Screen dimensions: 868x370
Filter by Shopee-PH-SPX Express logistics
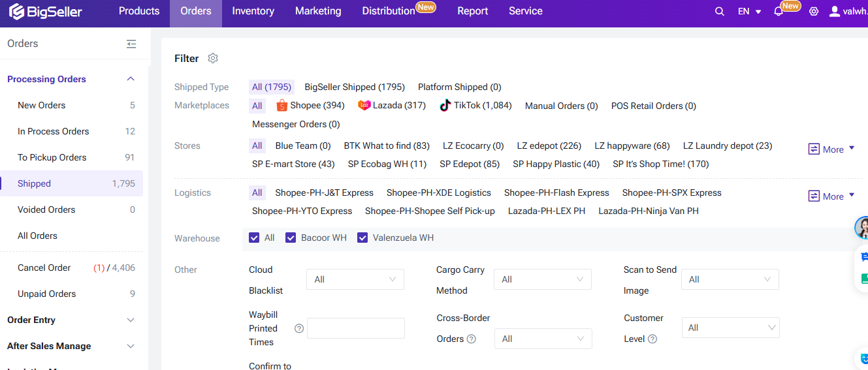point(672,193)
